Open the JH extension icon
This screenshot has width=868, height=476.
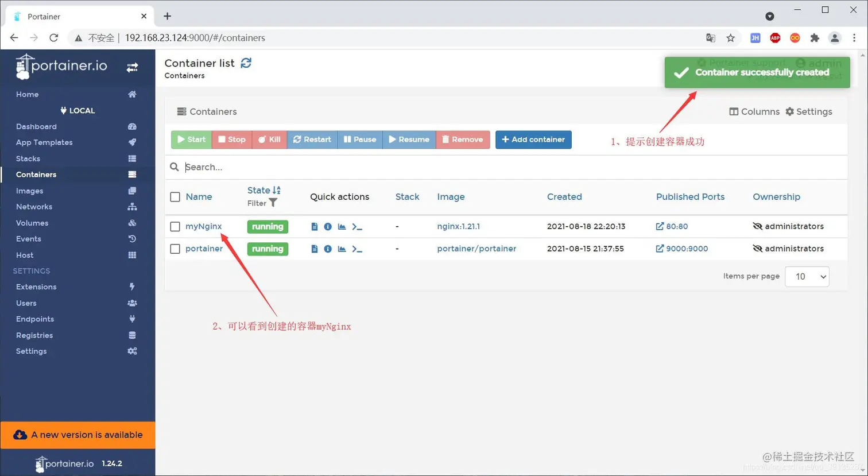(x=755, y=38)
